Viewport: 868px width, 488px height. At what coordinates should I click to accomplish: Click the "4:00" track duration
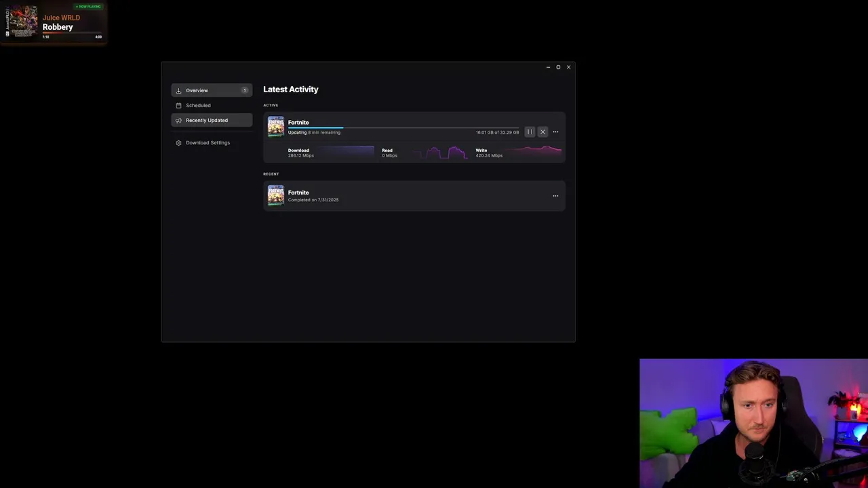pos(98,37)
